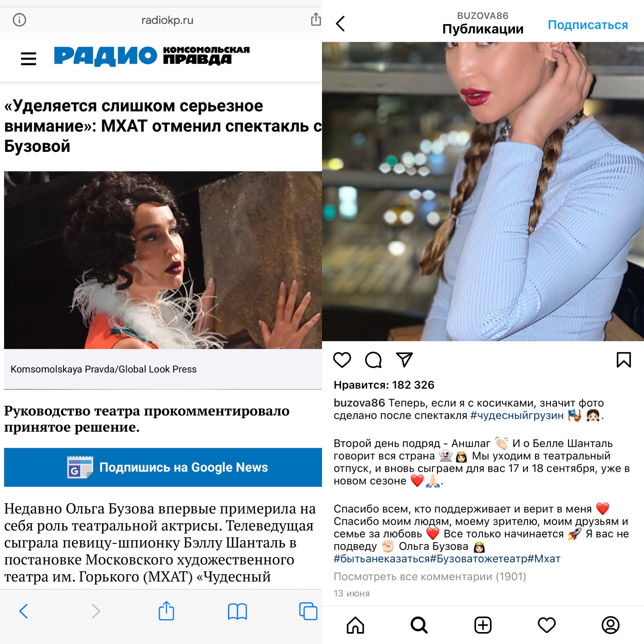Open the Bouzova stage photo in article
The width and height of the screenshot is (644, 644).
(x=163, y=260)
